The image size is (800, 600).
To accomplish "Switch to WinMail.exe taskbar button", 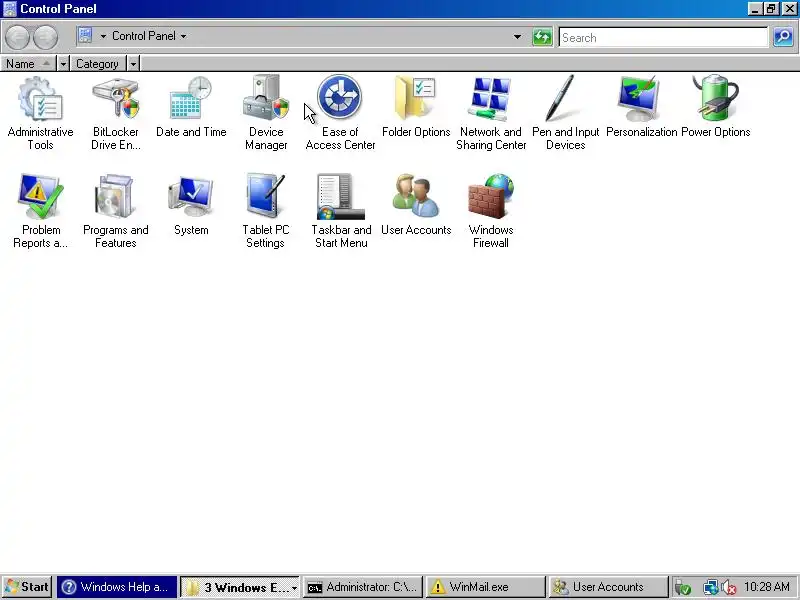I will (x=486, y=587).
